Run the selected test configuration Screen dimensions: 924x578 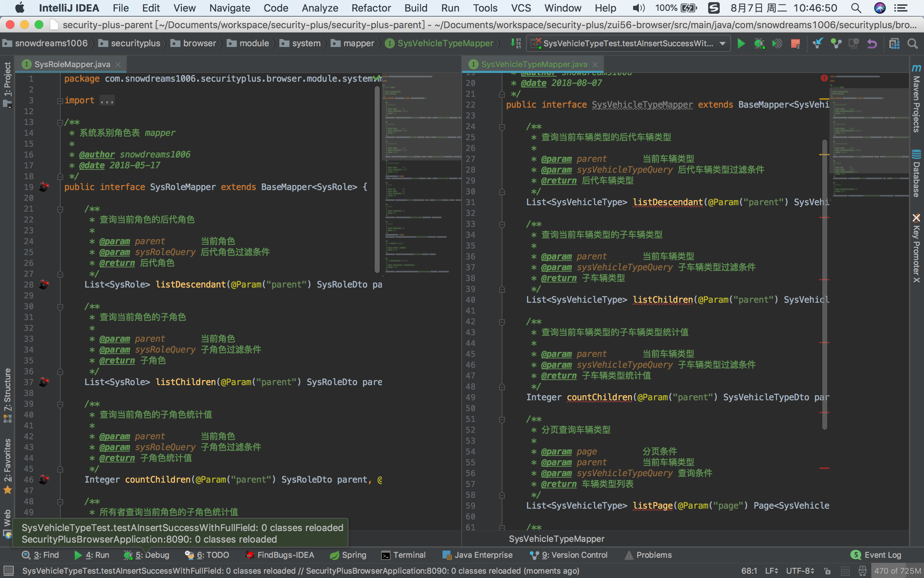741,44
